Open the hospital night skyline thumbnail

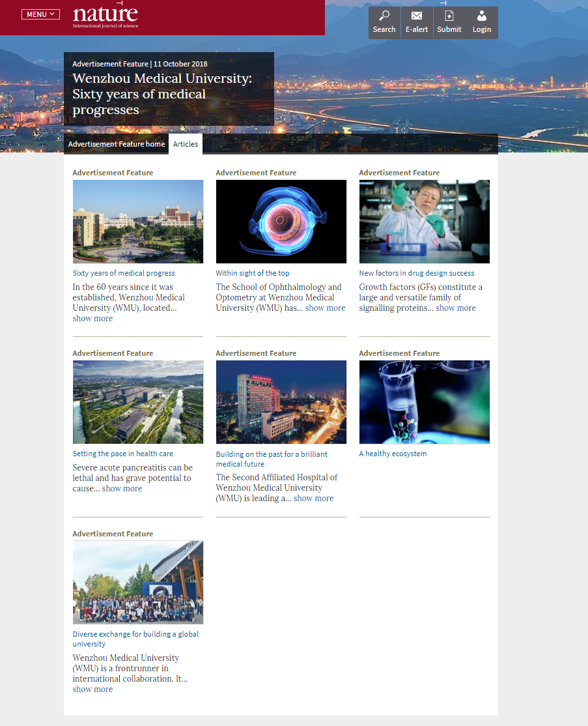pos(281,402)
